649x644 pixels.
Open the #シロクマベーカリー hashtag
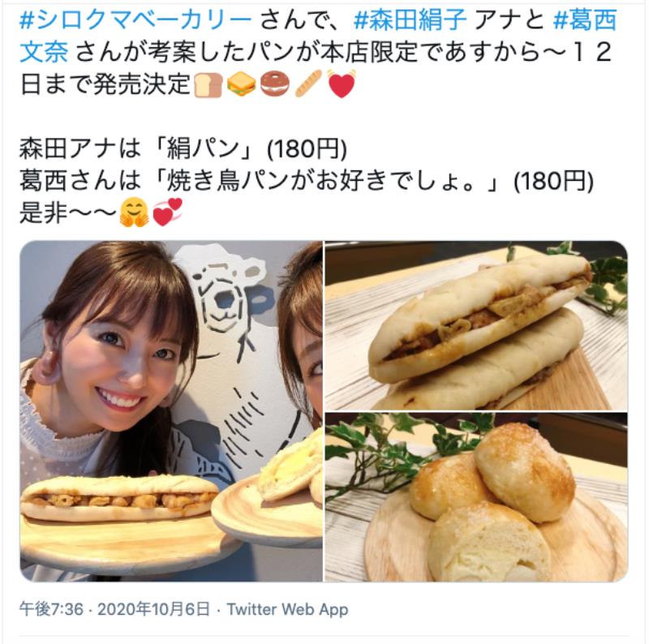135,20
